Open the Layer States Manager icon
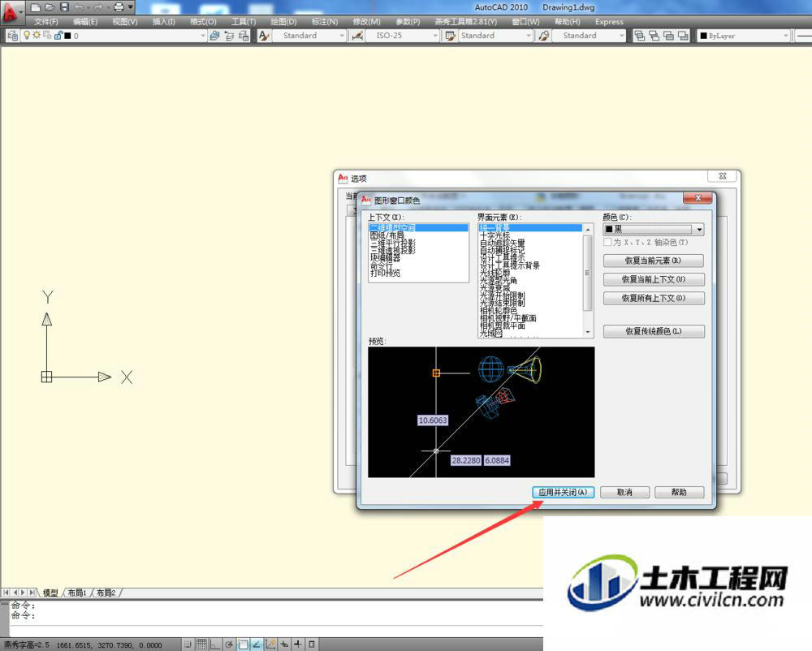Screen dimensions: 812x651 point(244,36)
